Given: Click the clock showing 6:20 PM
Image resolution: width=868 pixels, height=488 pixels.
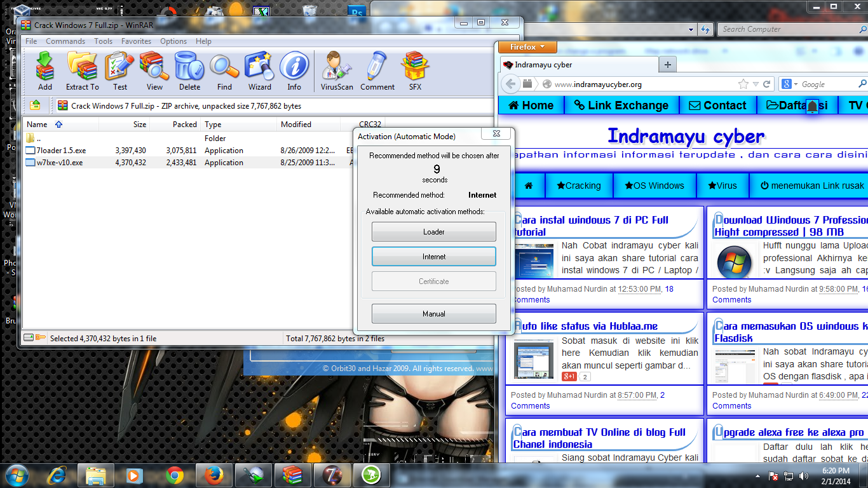Looking at the screenshot, I should (835, 471).
